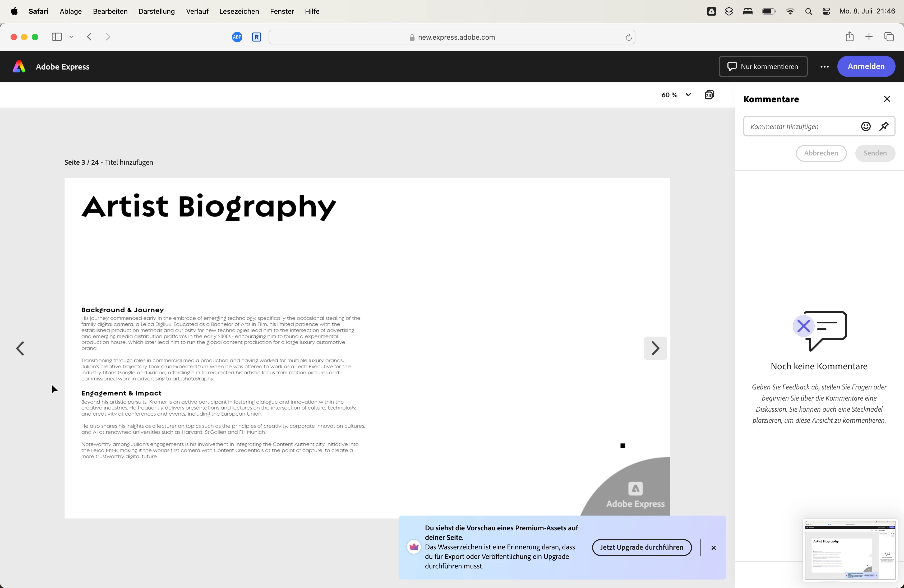904x588 pixels.
Task: Expand the sidebar tab group chevron
Action: tap(71, 37)
